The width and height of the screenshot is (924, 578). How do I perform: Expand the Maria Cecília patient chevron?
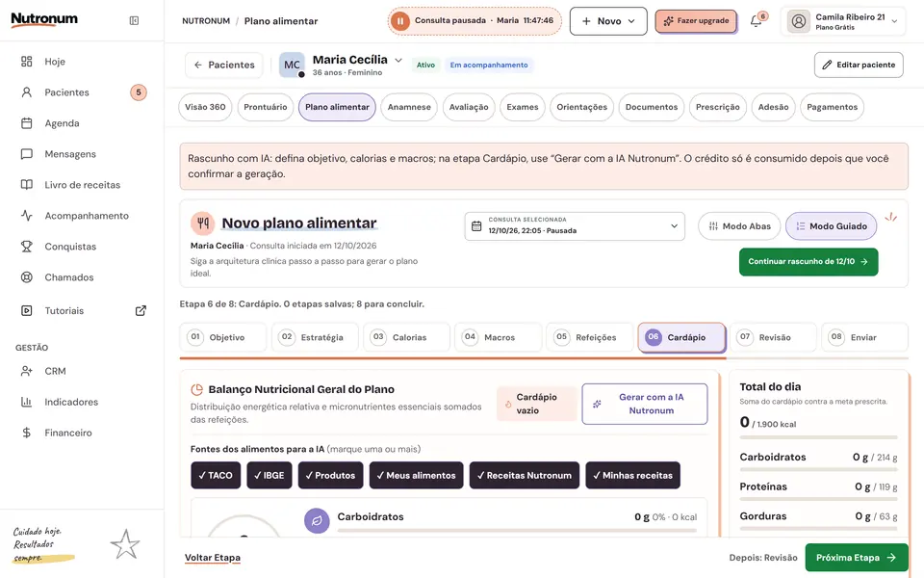398,60
